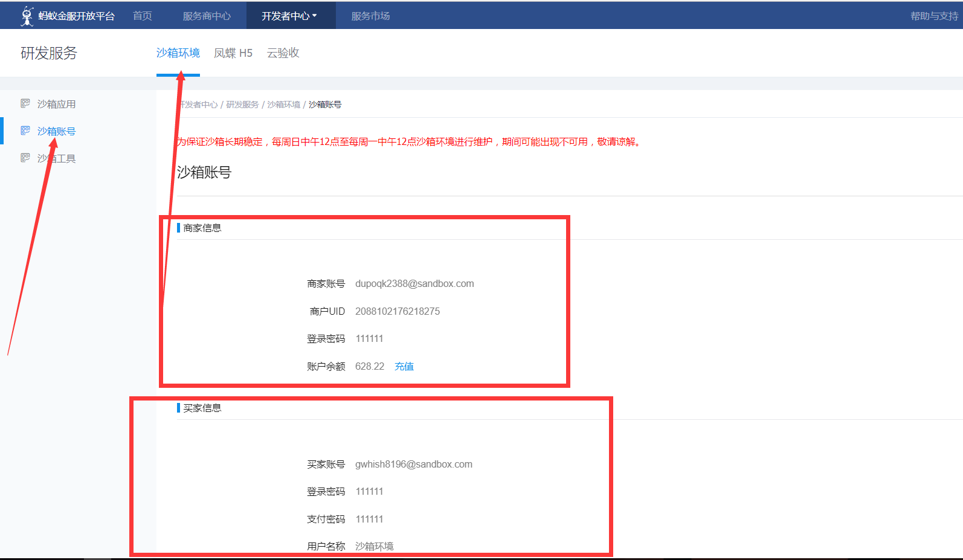
Task: Open 帮助与支持 link in header
Action: [x=934, y=16]
